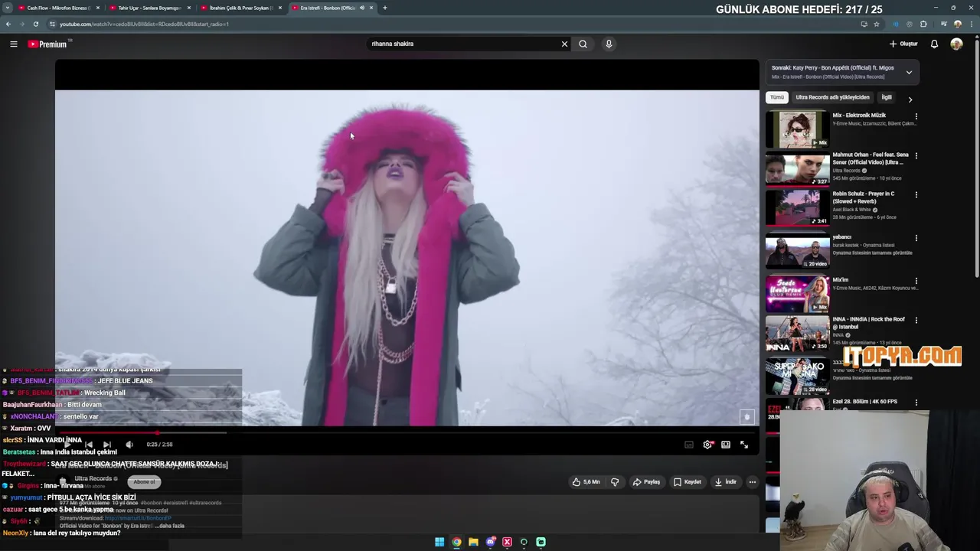Show more filter chips with the arrow
980x551 pixels.
910,99
